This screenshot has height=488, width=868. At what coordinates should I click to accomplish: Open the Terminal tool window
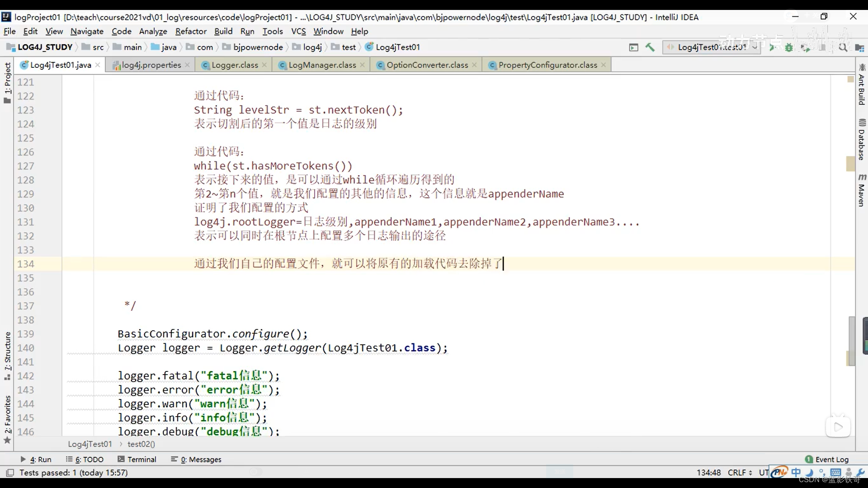[137, 460]
